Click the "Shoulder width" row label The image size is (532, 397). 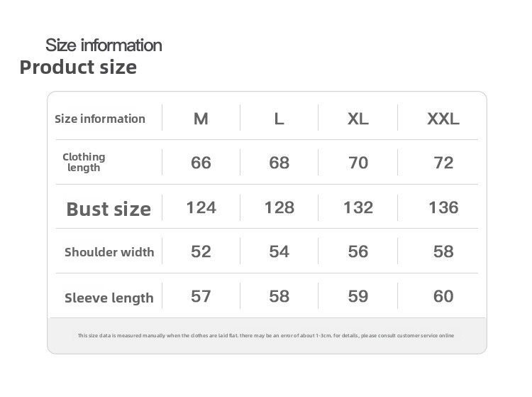(109, 252)
